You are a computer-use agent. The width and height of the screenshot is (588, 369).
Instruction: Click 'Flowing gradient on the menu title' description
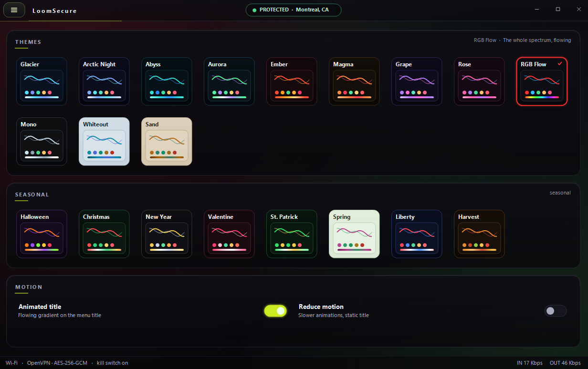pyautogui.click(x=60, y=315)
